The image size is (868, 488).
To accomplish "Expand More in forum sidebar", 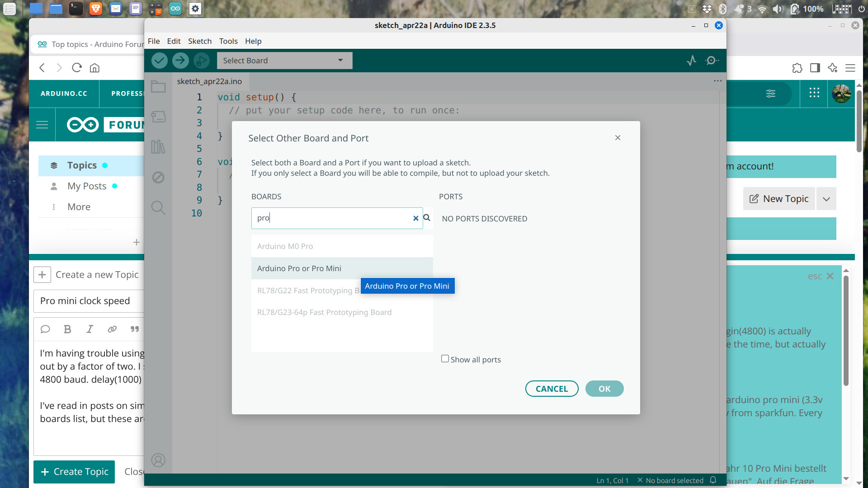I will coord(79,207).
